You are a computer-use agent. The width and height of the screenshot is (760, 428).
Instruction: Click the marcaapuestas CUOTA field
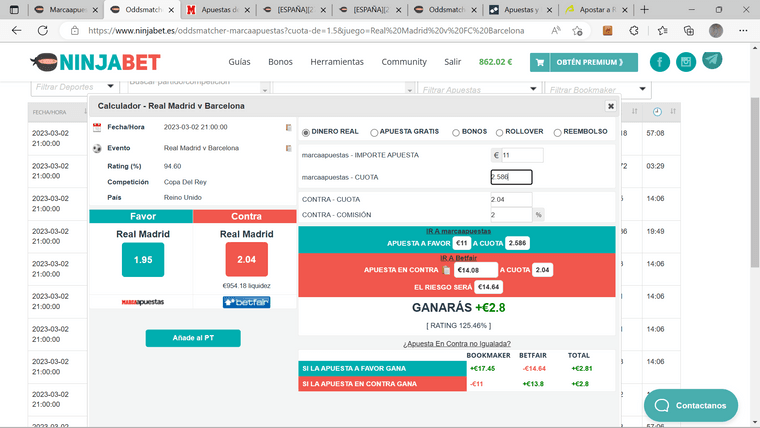click(x=511, y=177)
